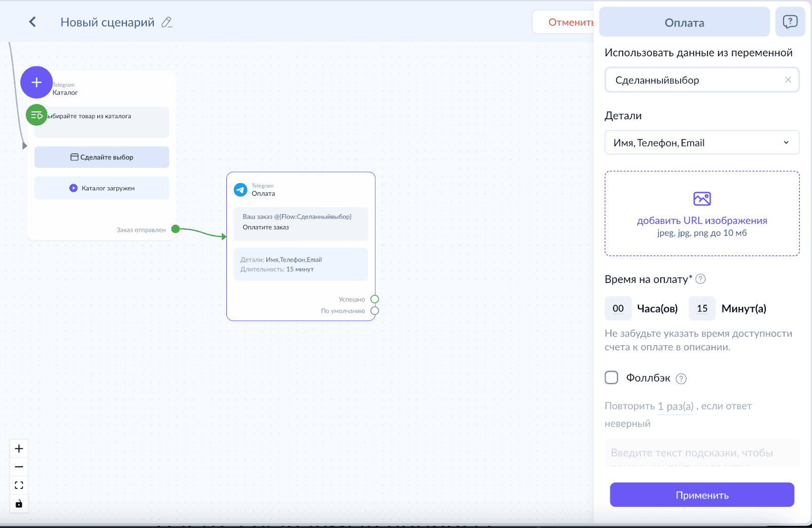The height and width of the screenshot is (528, 812).
Task: Select the Оплата panel header tab
Action: (x=684, y=22)
